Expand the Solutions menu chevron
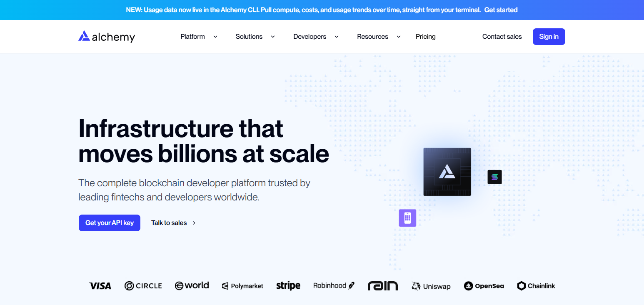The height and width of the screenshot is (305, 644). click(273, 37)
